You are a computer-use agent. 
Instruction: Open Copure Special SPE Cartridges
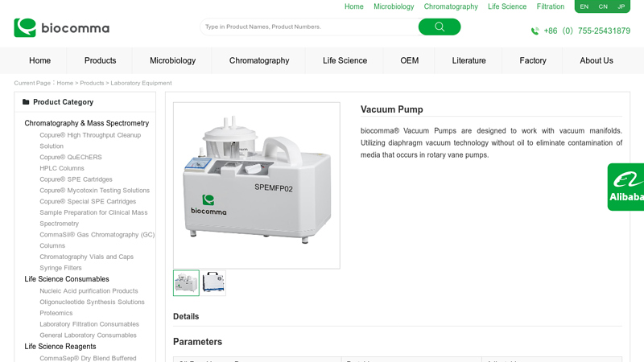(x=88, y=202)
